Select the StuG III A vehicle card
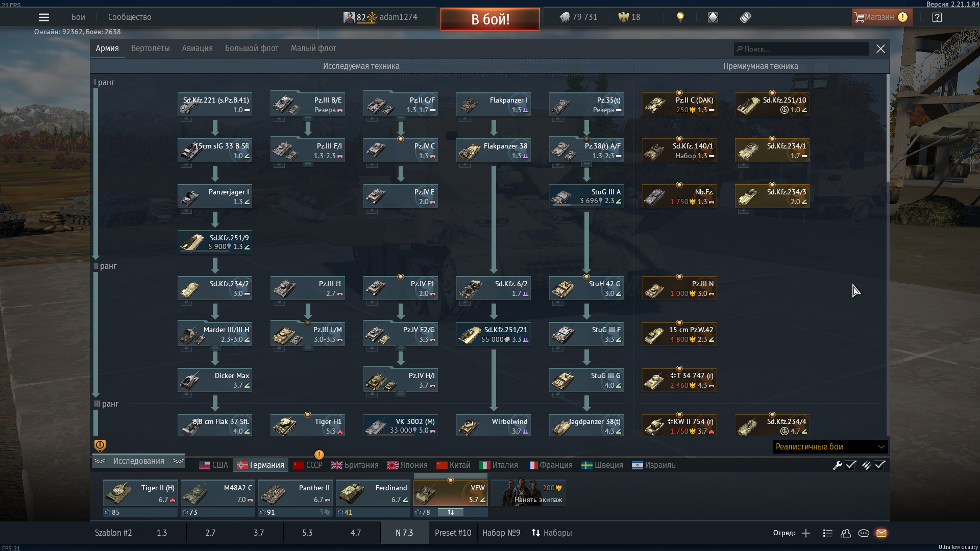This screenshot has height=551, width=980. (x=586, y=196)
